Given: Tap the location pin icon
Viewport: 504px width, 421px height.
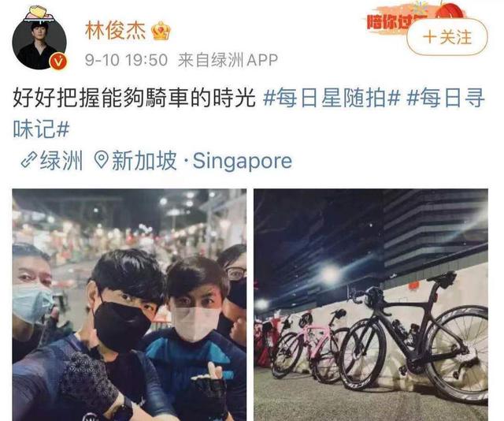Looking at the screenshot, I should click(x=102, y=160).
